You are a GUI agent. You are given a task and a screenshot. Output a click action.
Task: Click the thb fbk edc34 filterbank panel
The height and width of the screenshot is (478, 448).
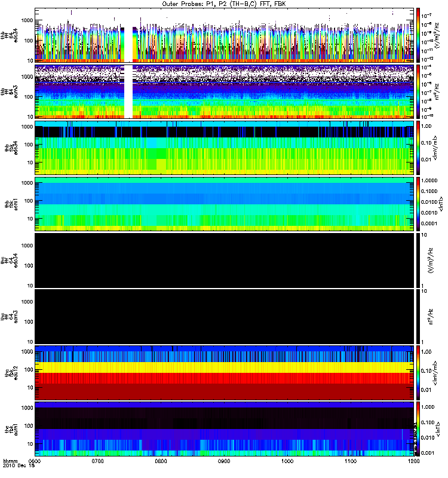pos(225,148)
